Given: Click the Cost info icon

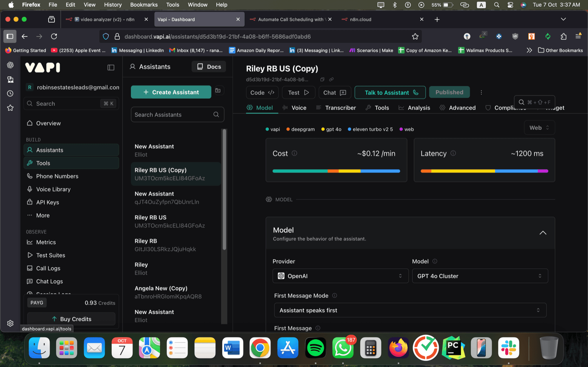Looking at the screenshot, I should 294,153.
